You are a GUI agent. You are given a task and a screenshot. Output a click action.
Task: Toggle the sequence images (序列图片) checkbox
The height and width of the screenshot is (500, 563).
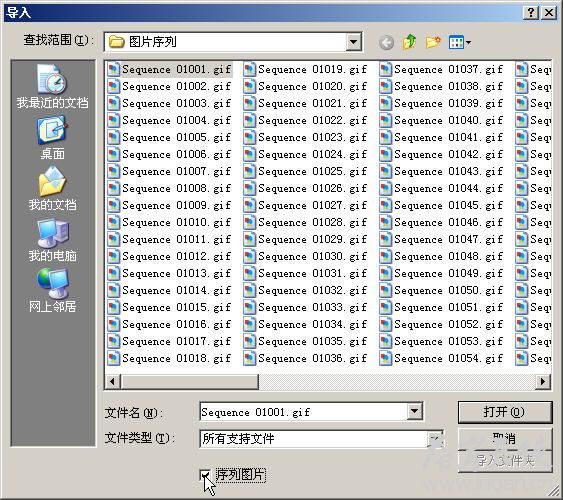206,475
